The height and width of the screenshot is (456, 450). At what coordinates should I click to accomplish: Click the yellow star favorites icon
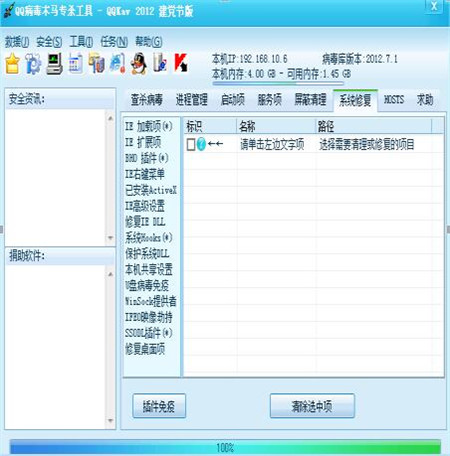coord(12,63)
